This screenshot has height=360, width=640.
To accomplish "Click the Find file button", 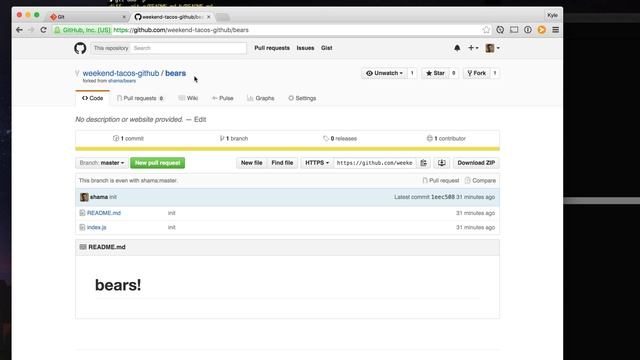I will [282, 163].
